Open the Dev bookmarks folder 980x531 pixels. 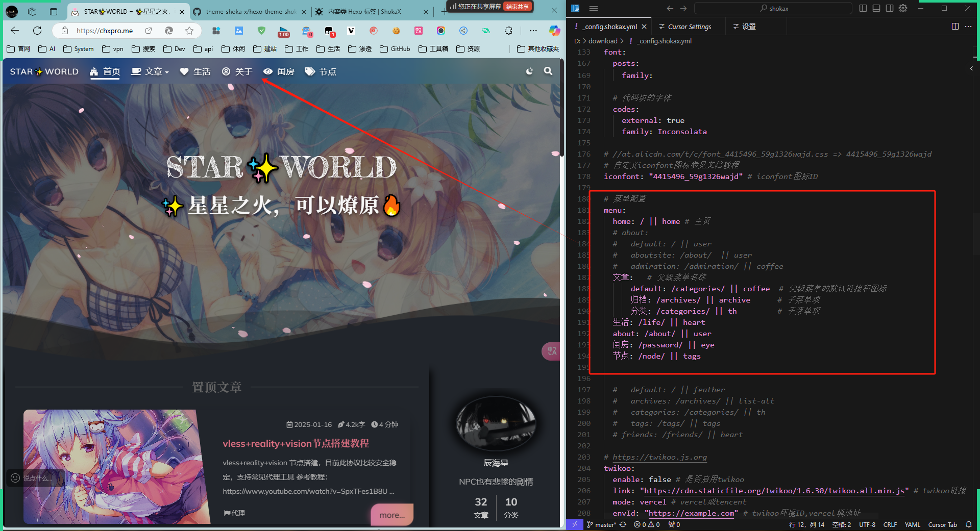point(174,49)
